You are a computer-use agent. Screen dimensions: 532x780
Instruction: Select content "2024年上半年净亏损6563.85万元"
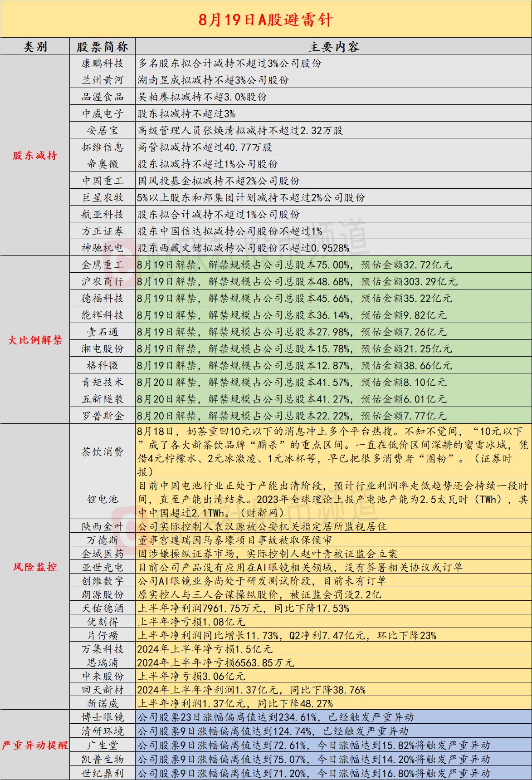click(x=216, y=662)
